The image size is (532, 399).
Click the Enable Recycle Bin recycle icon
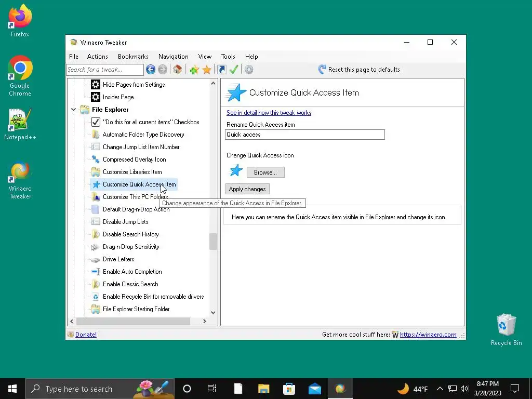(96, 297)
